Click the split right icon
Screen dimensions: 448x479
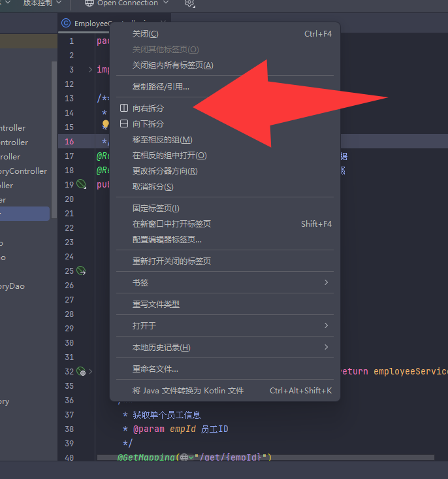(x=124, y=108)
